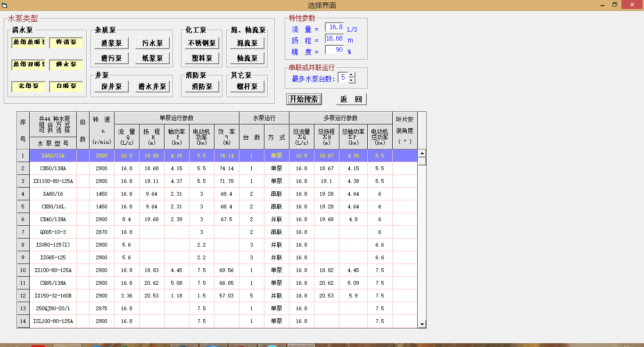The width and height of the screenshot is (644, 347).
Task: Select the 消防泵 button
Action: pos(202,87)
